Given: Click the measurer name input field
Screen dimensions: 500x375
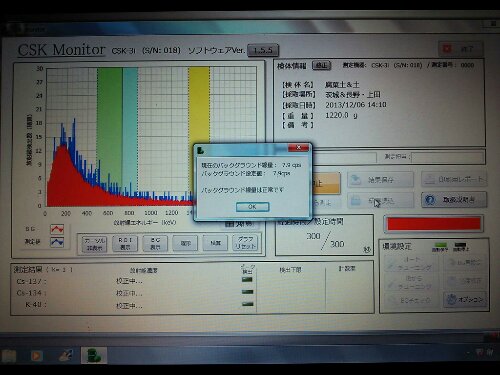Looking at the screenshot, I should click(448, 157).
